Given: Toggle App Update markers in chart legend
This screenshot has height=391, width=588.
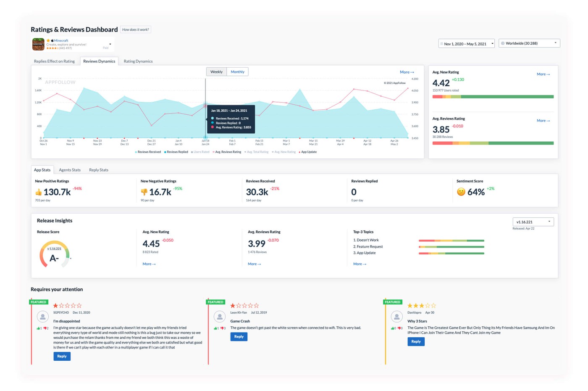Looking at the screenshot, I should (x=307, y=152).
